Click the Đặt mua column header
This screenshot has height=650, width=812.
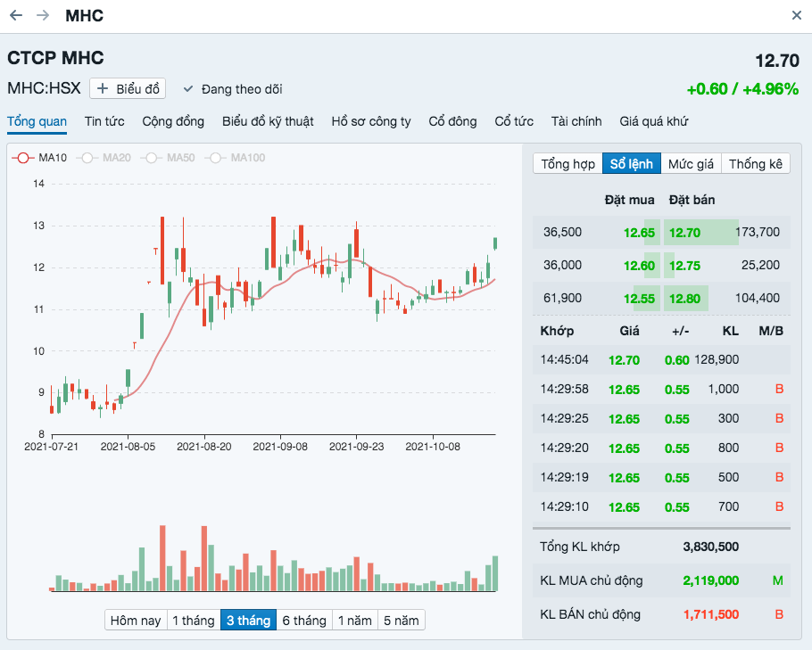[629, 200]
